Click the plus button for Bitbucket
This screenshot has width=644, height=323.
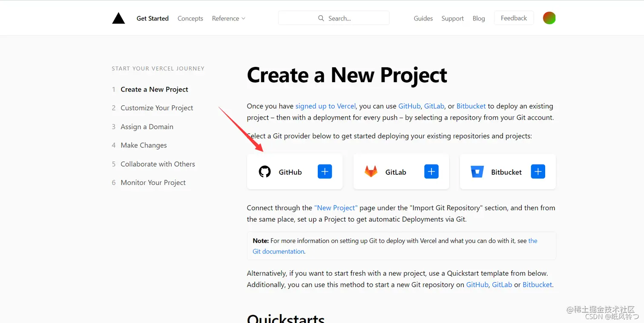pos(538,172)
